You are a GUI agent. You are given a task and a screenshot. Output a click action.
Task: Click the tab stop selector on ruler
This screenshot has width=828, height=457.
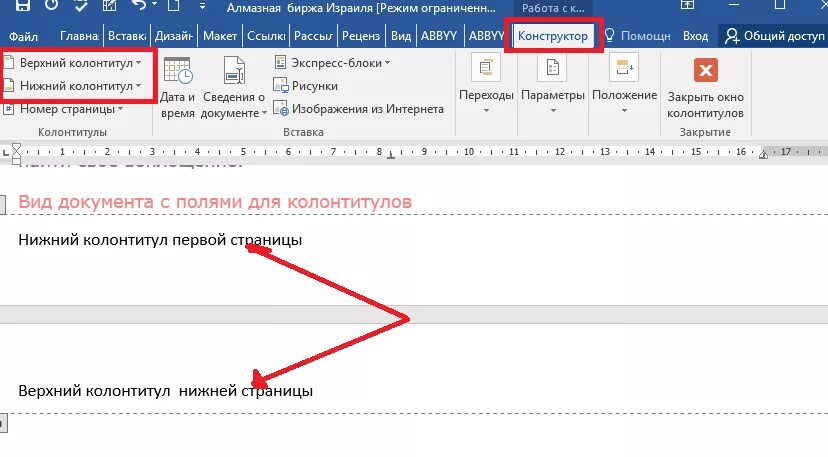click(5, 152)
